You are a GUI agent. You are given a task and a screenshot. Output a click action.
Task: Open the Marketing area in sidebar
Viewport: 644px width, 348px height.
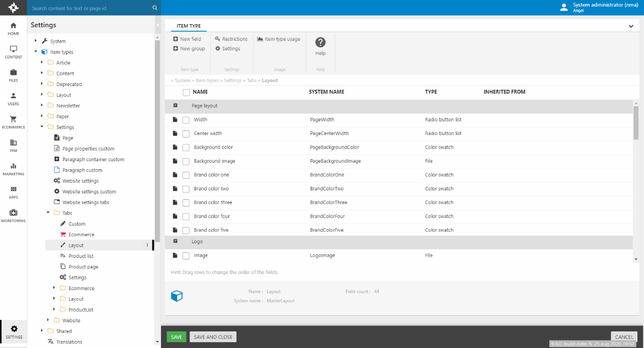[14, 169]
